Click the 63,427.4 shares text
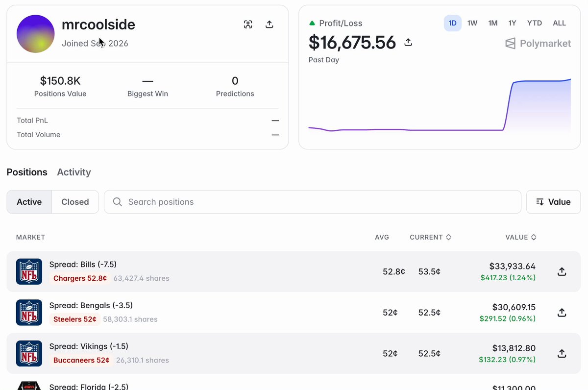588x390 pixels. point(141,278)
